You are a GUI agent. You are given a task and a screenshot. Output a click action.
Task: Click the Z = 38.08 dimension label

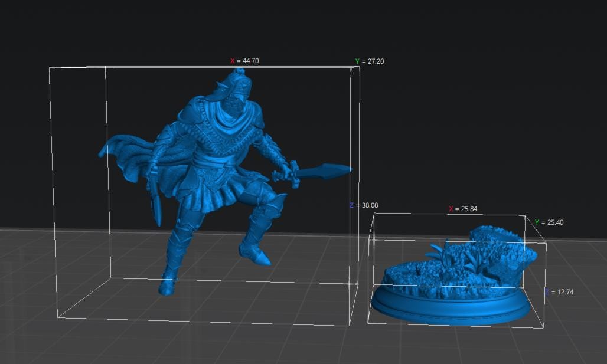pos(364,205)
